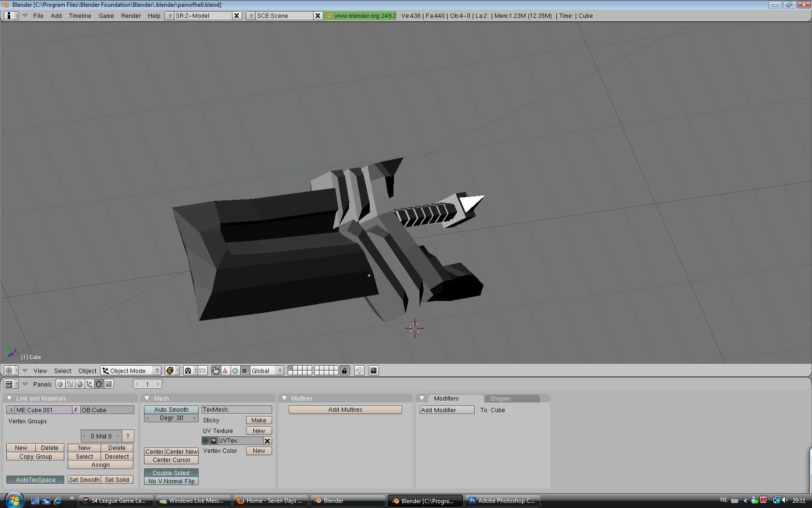812x508 pixels.
Task: Click the Editing context icon in Panels header
Action: point(99,384)
